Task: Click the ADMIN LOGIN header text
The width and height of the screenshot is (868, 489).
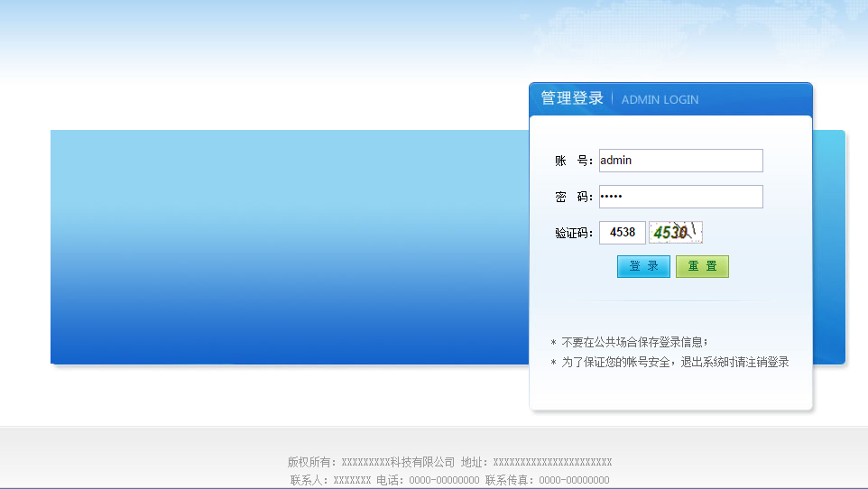Action: click(x=660, y=99)
